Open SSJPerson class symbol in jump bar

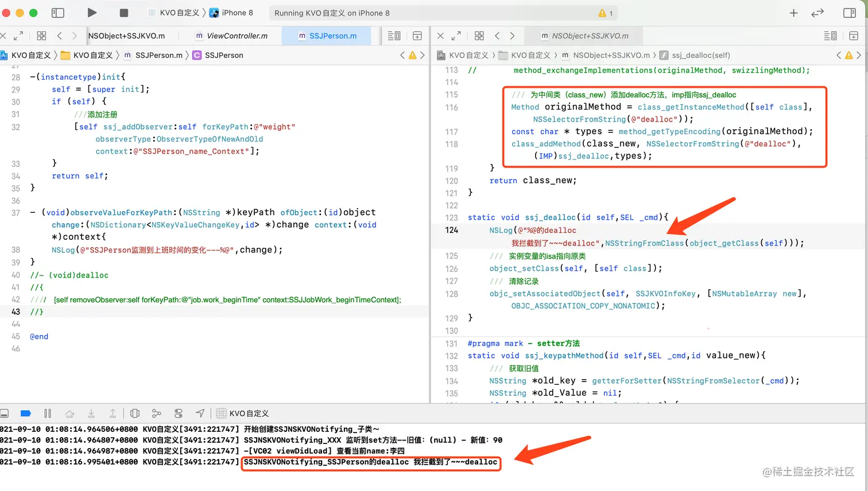coord(218,55)
